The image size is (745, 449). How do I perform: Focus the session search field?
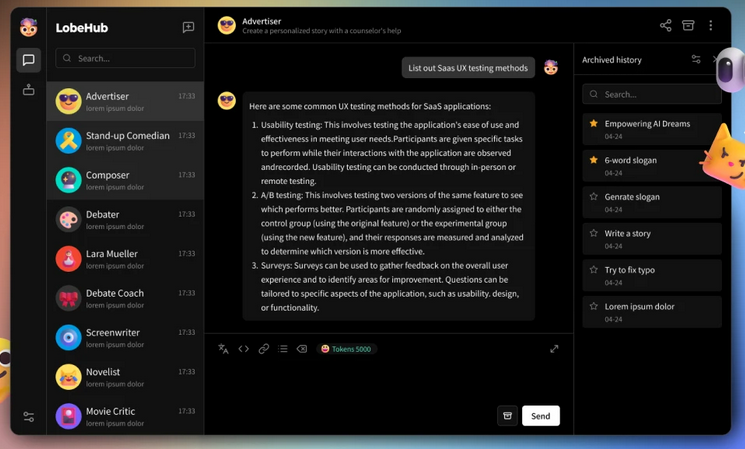(125, 58)
